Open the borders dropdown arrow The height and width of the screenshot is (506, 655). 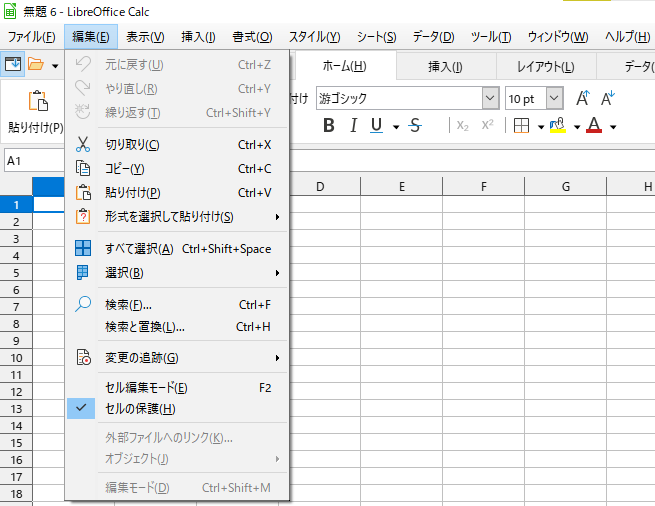(541, 127)
